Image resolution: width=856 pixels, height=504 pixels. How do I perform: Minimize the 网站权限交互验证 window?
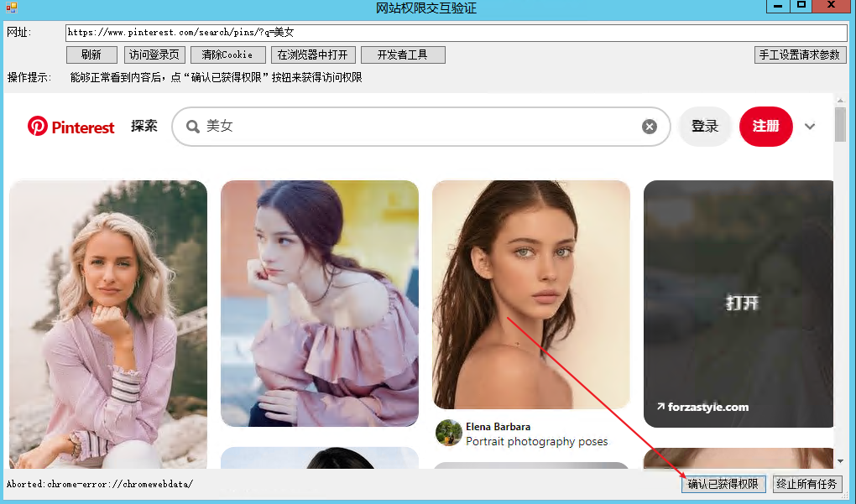(x=778, y=6)
